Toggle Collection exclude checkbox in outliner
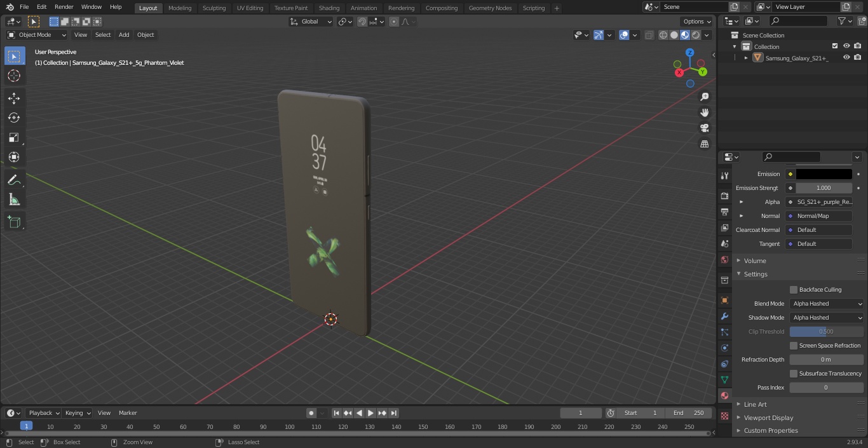This screenshot has width=868, height=448. pyautogui.click(x=835, y=46)
